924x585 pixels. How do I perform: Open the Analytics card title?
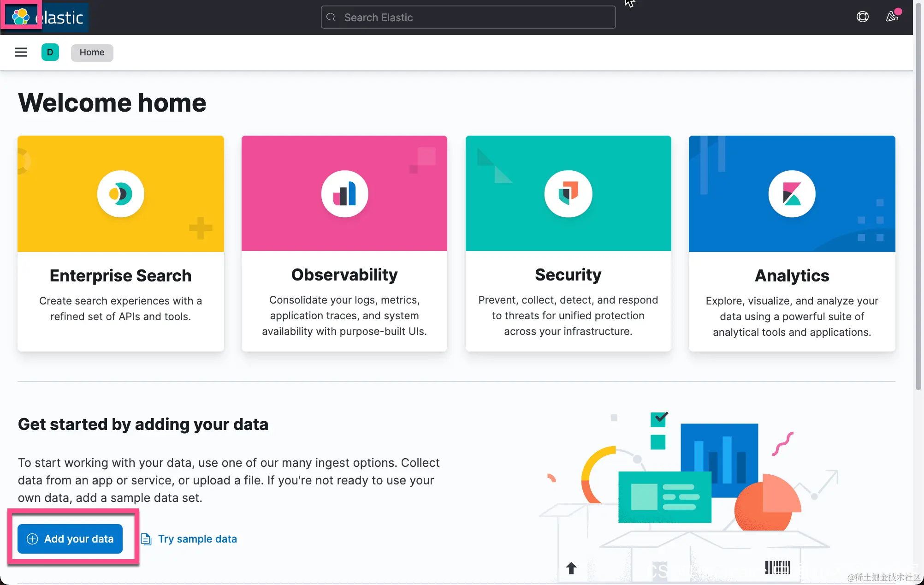coord(792,275)
